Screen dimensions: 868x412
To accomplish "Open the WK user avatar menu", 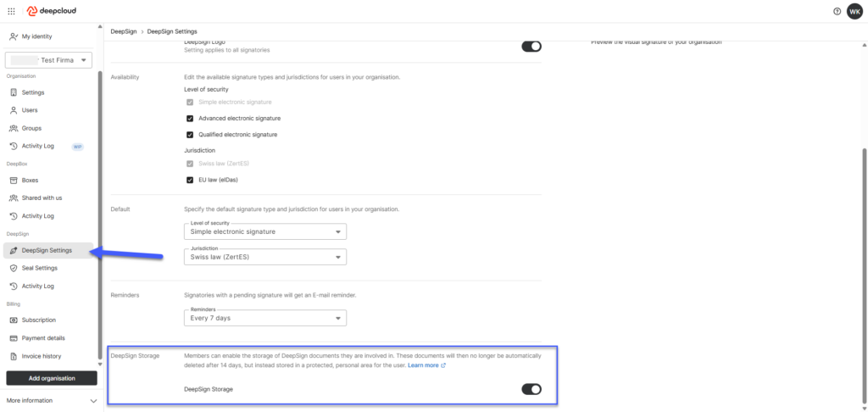I will (x=854, y=11).
